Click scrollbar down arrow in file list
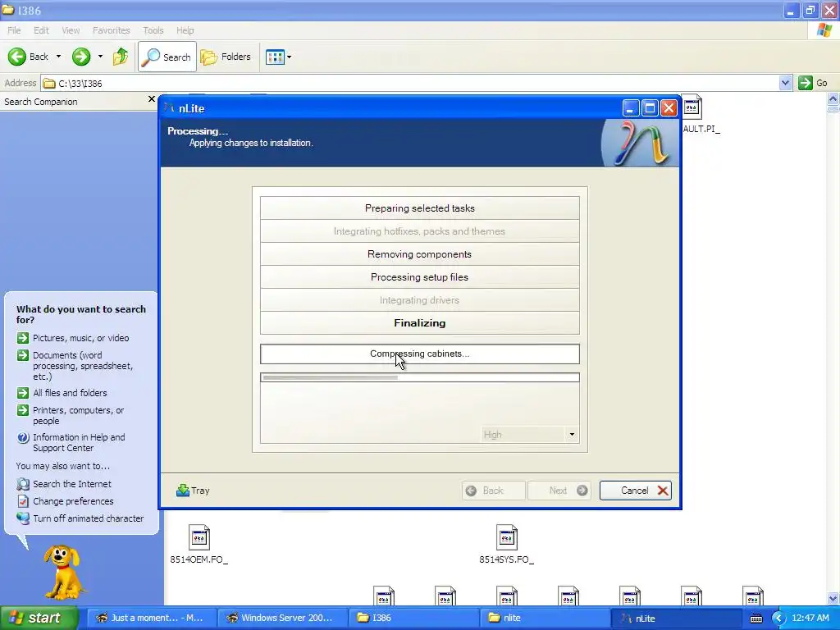The image size is (840, 630). (x=833, y=598)
